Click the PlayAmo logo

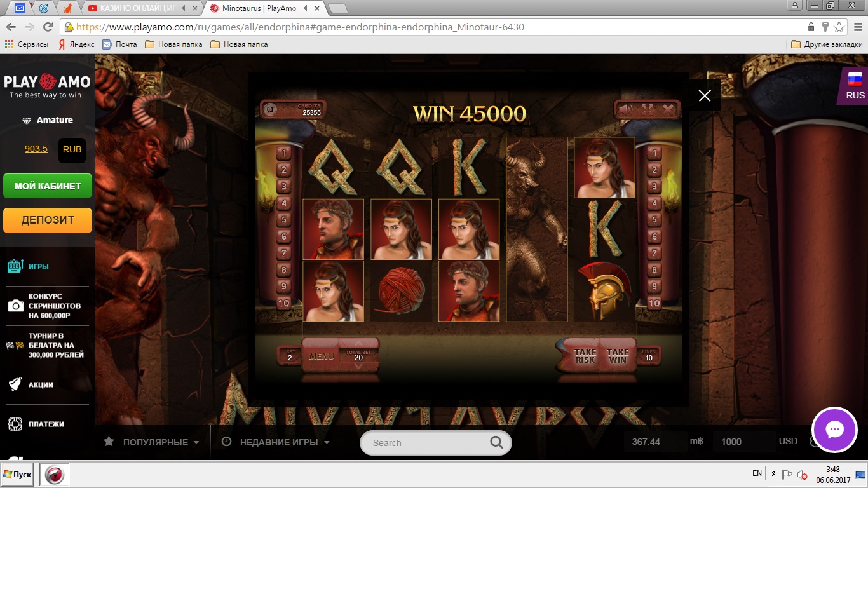click(47, 86)
